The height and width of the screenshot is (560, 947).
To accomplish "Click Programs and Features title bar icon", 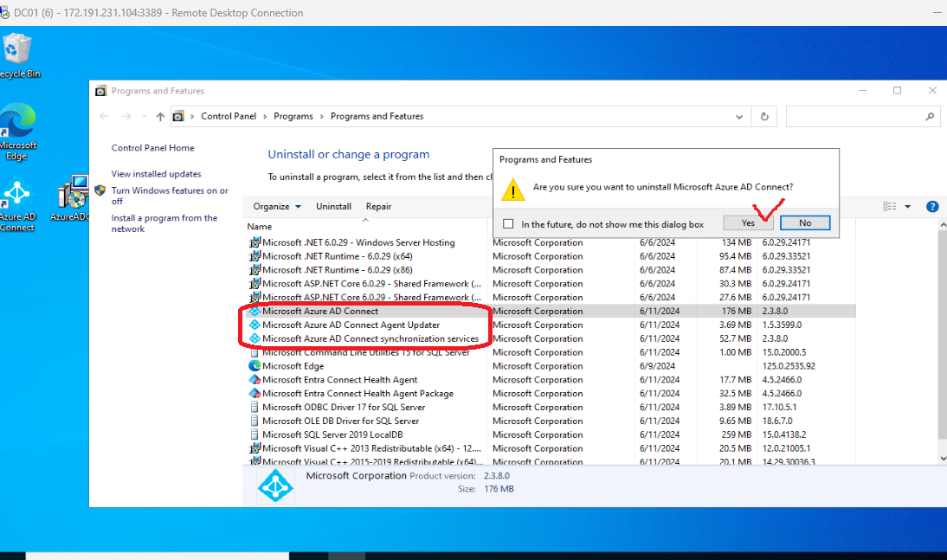I will (100, 91).
